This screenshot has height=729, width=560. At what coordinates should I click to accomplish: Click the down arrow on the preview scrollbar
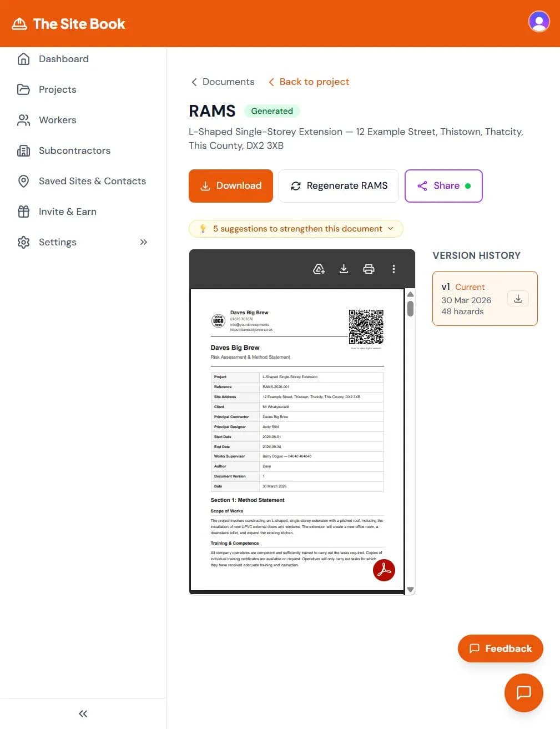[x=410, y=589]
